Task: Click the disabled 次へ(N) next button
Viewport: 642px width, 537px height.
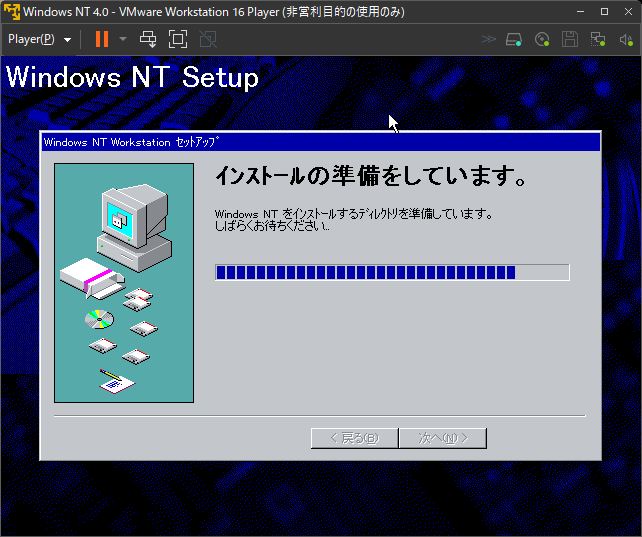Action: 443,438
